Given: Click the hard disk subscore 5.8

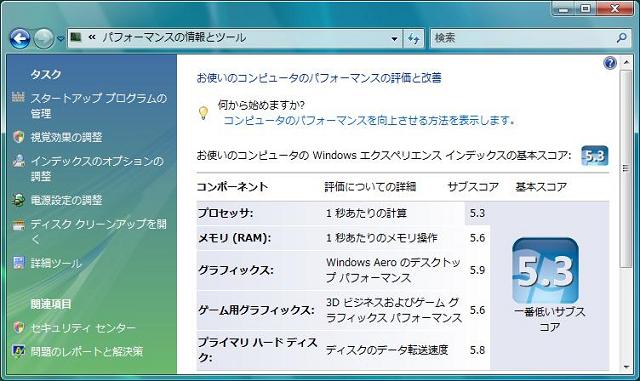Looking at the screenshot, I should coord(477,350).
